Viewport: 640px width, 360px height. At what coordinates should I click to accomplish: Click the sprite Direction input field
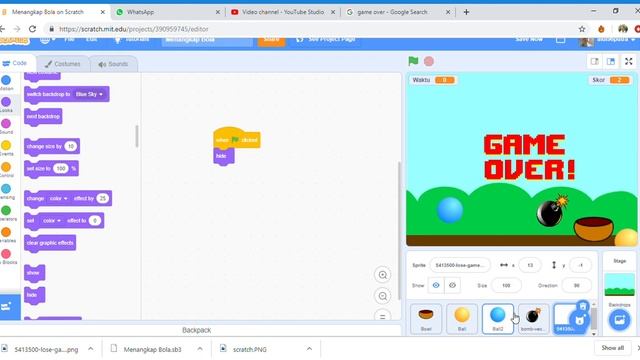click(576, 286)
